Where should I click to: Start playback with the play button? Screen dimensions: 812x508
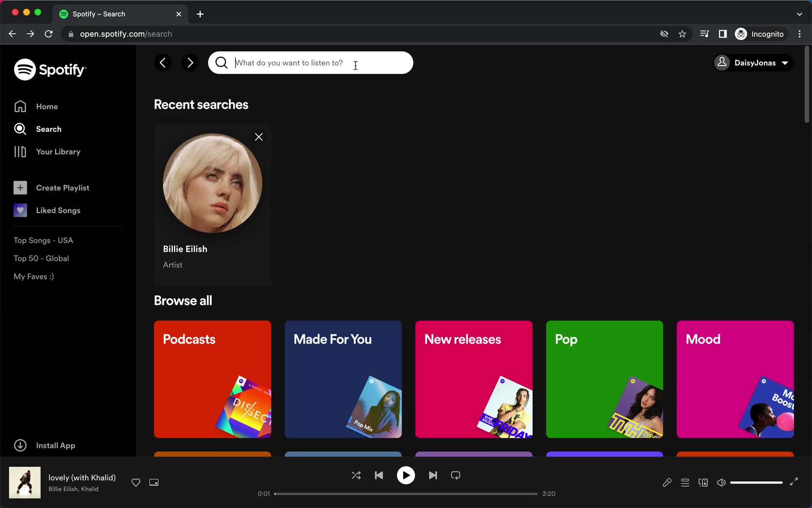(406, 475)
